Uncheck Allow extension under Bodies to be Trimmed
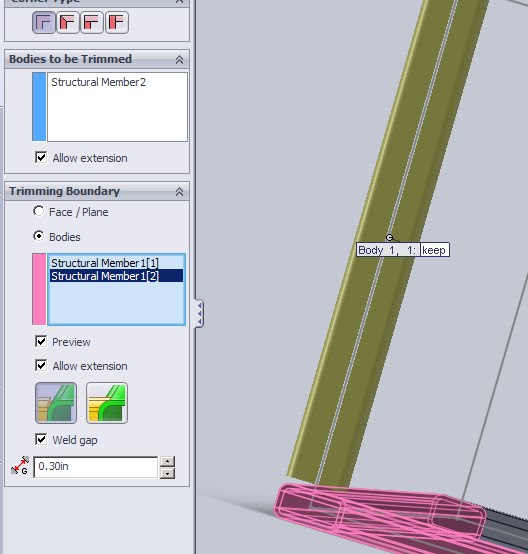528x554 pixels. click(x=41, y=157)
